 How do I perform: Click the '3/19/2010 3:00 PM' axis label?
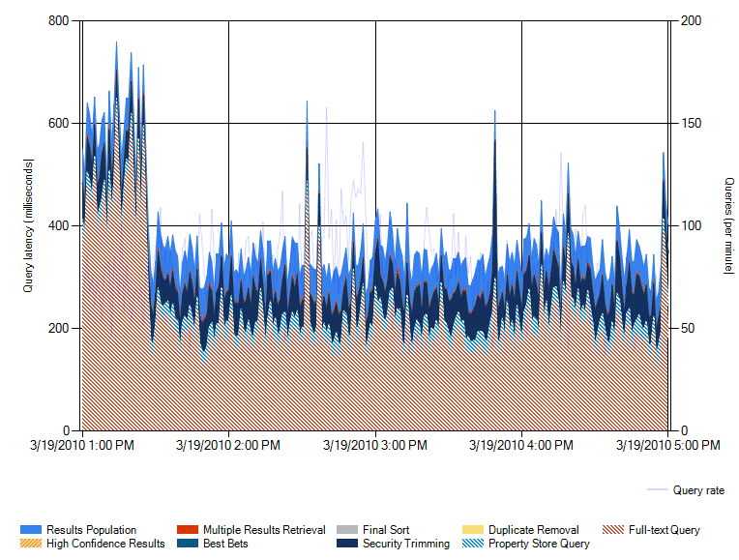(x=375, y=445)
